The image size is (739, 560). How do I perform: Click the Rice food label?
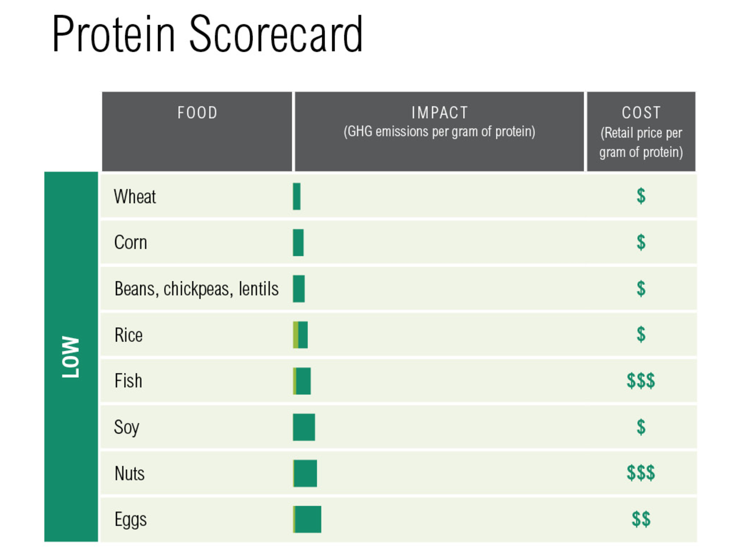click(x=128, y=335)
